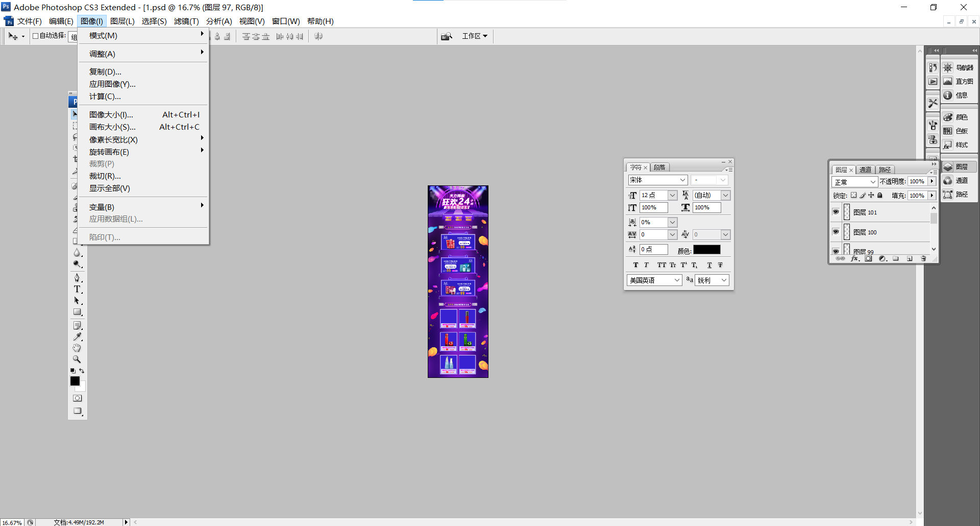
Task: Open 模式(M) submenu
Action: coord(143,35)
